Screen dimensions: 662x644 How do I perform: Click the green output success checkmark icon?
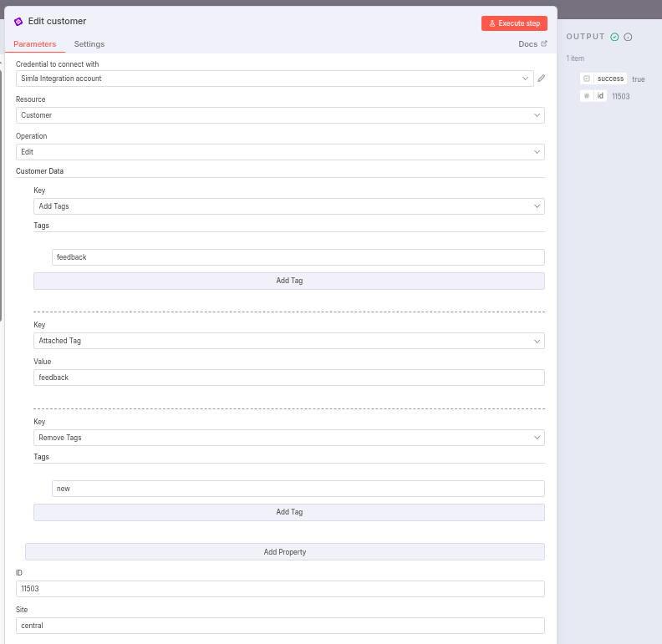coord(614,37)
